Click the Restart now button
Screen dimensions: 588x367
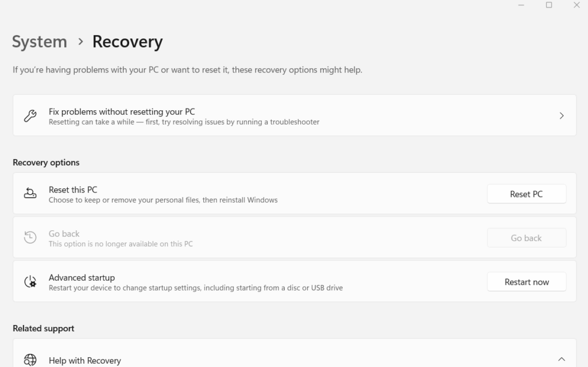tap(526, 281)
